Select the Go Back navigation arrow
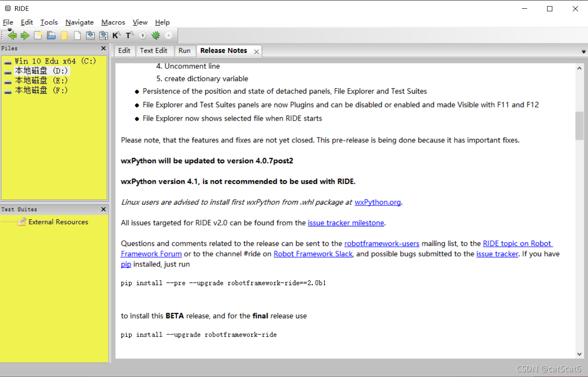588x377 pixels. tap(12, 35)
